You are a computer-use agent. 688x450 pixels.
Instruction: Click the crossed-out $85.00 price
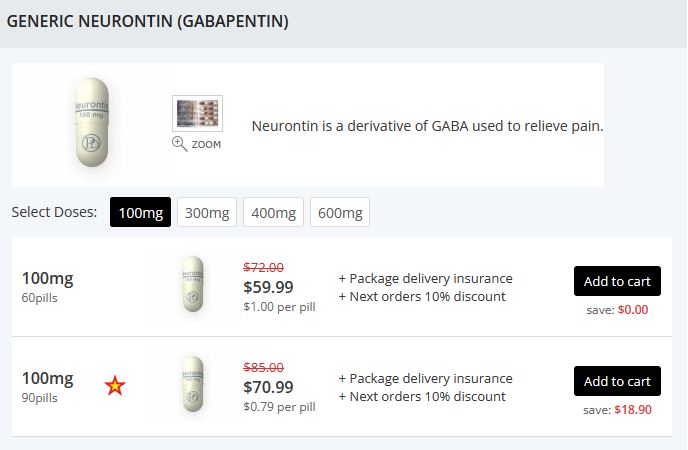pos(264,367)
